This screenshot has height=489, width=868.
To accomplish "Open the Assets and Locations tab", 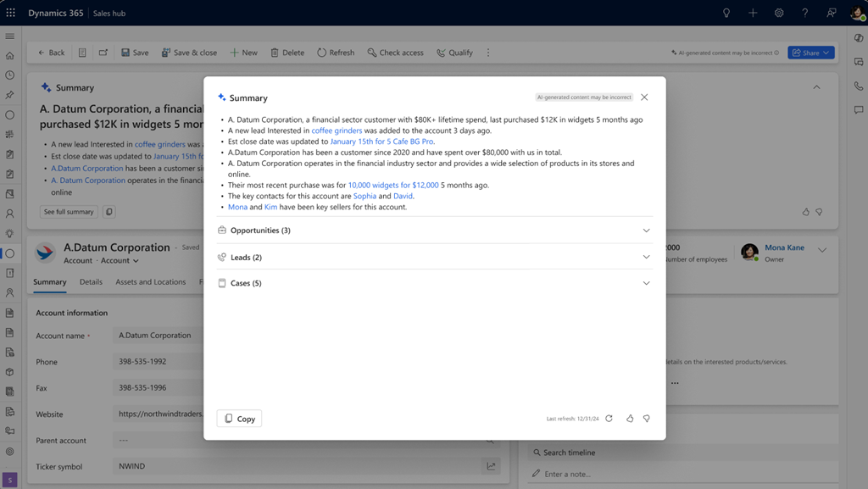I will click(x=151, y=281).
